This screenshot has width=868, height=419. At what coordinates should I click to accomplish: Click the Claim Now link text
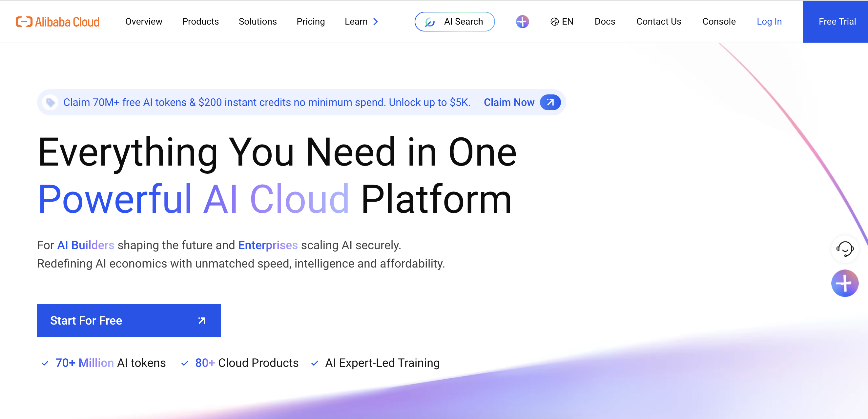pyautogui.click(x=509, y=102)
